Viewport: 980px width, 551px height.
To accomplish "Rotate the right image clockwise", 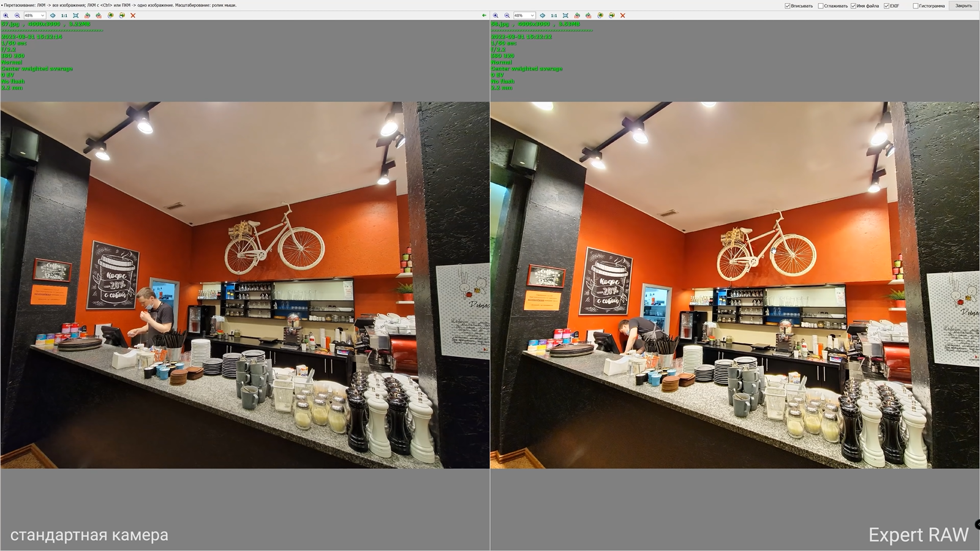I will pos(589,15).
